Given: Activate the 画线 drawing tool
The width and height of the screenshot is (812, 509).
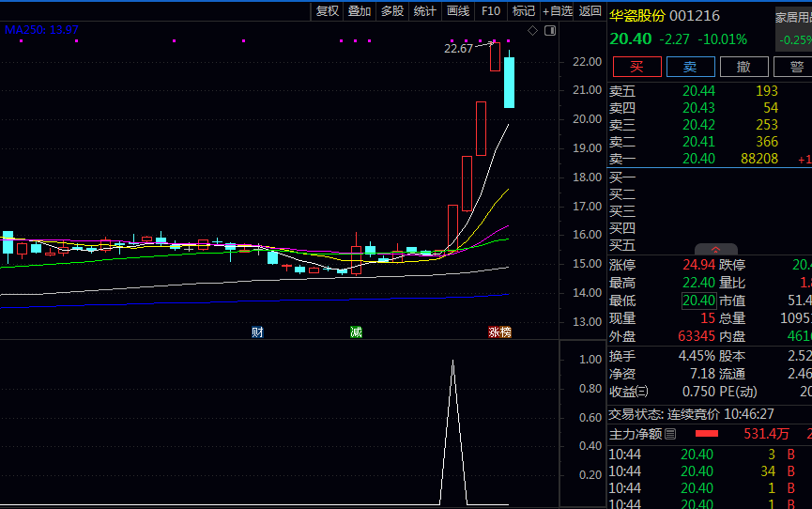Looking at the screenshot, I should click(x=458, y=11).
